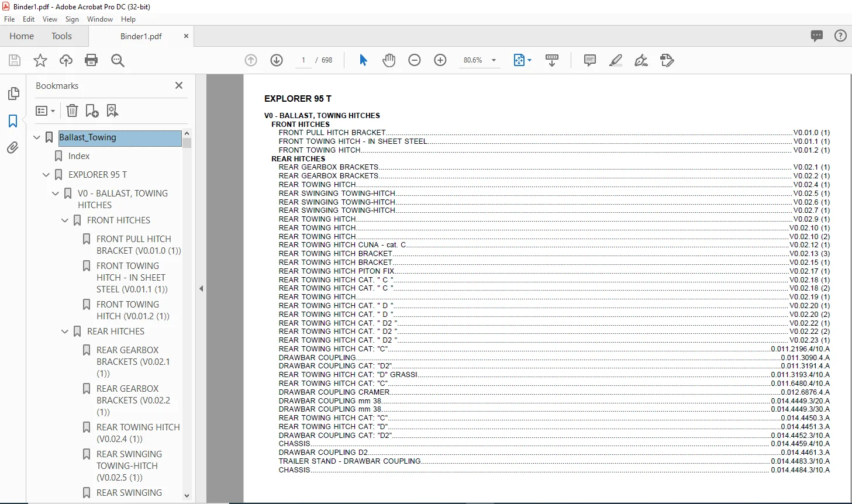Viewport: 852px width, 504px height.
Task: Click REAR TOWING HITCH CUNA - cat. C link
Action: pos(342,245)
